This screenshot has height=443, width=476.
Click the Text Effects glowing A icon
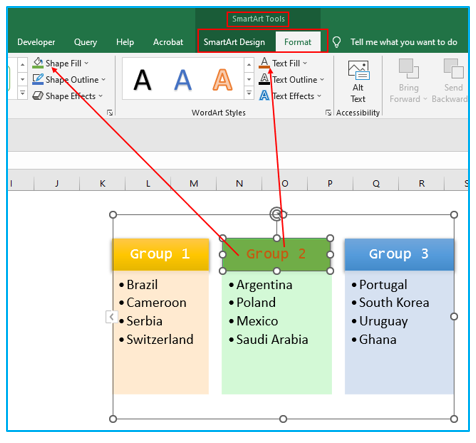[x=264, y=96]
